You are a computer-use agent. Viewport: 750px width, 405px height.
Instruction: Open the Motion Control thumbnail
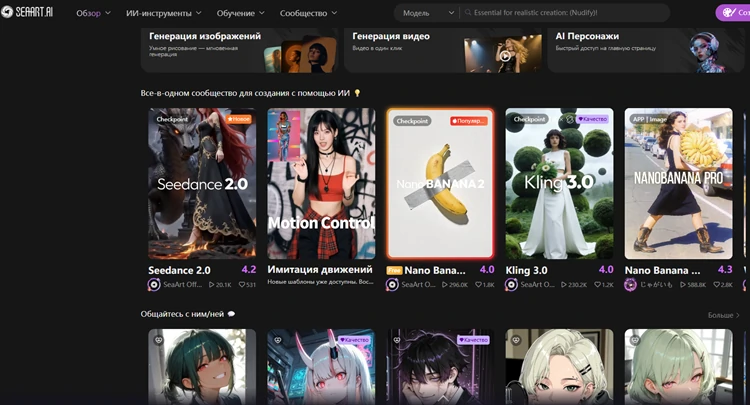click(x=321, y=183)
